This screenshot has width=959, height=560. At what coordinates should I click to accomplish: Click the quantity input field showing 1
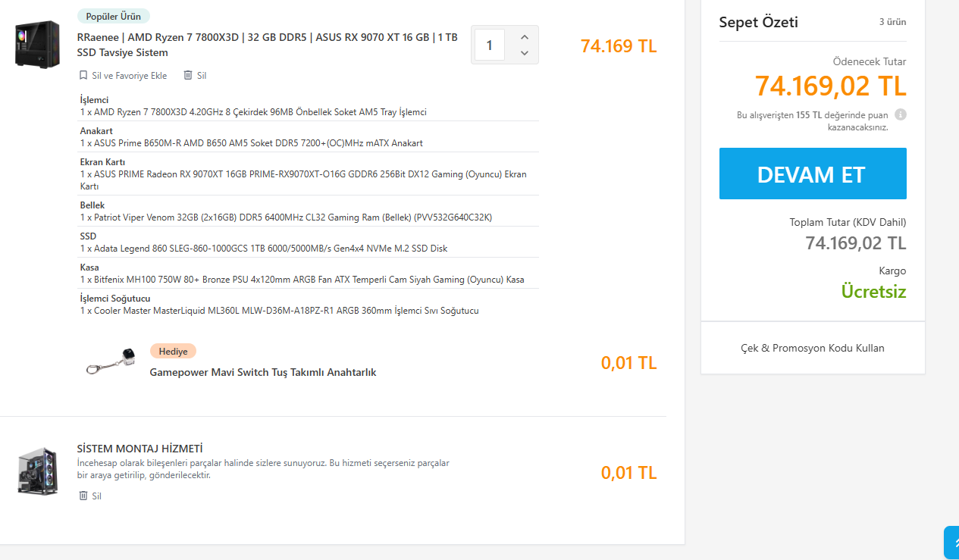pyautogui.click(x=490, y=45)
